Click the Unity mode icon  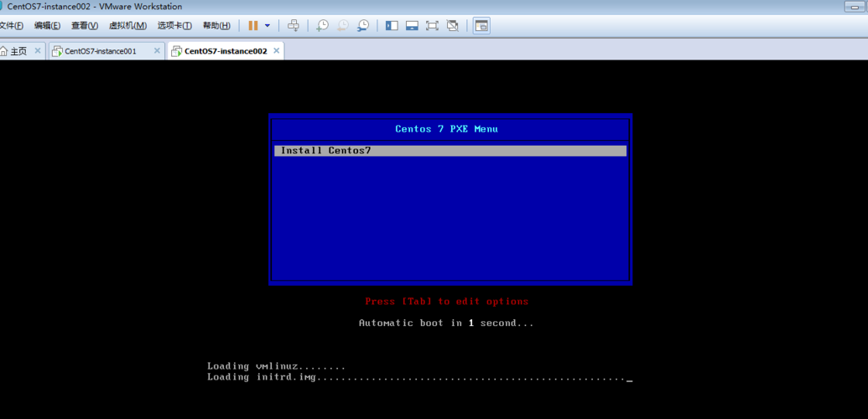point(453,26)
